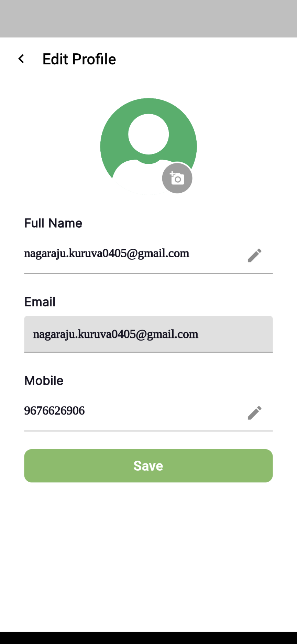Tap the black navigation bar at bottom
Image resolution: width=297 pixels, height=644 pixels.
tap(148, 638)
